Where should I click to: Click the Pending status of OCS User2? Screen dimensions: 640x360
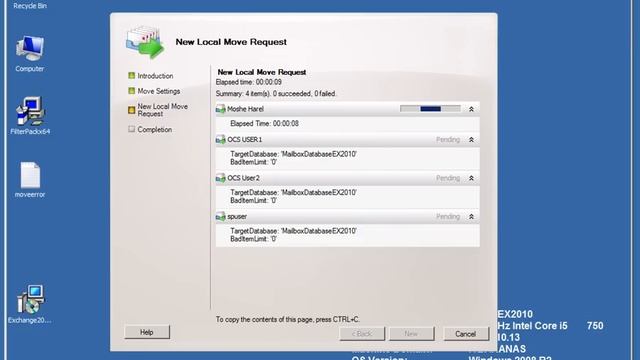(x=448, y=178)
